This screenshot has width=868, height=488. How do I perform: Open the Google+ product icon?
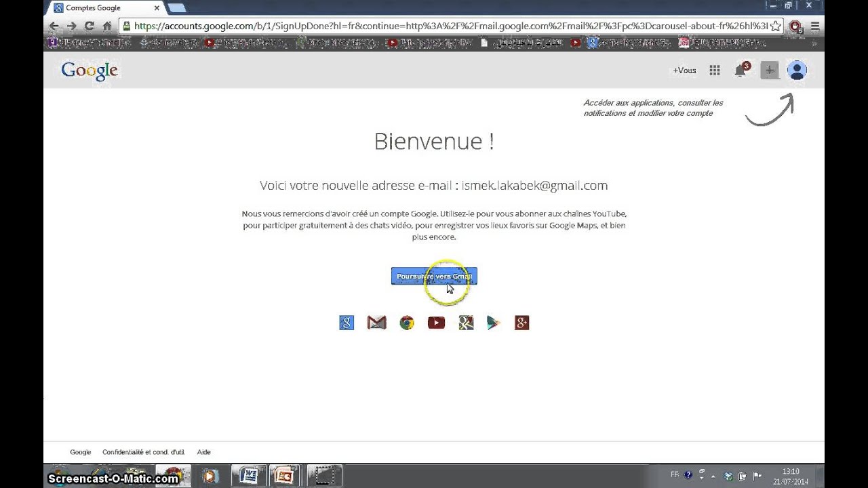click(x=521, y=323)
